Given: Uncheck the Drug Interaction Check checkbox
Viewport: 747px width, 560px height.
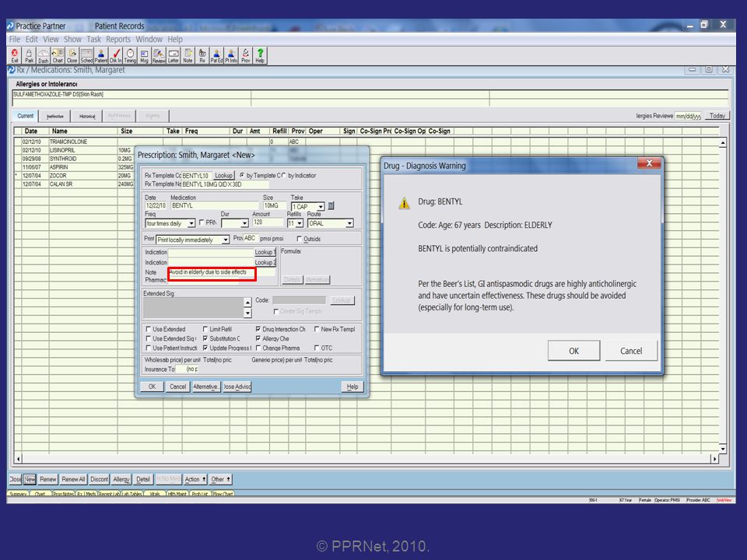Looking at the screenshot, I should pyautogui.click(x=258, y=328).
